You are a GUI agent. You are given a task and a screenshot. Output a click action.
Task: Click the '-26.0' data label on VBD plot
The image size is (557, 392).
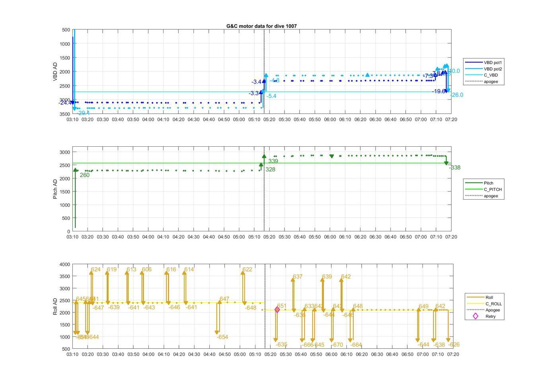456,95
